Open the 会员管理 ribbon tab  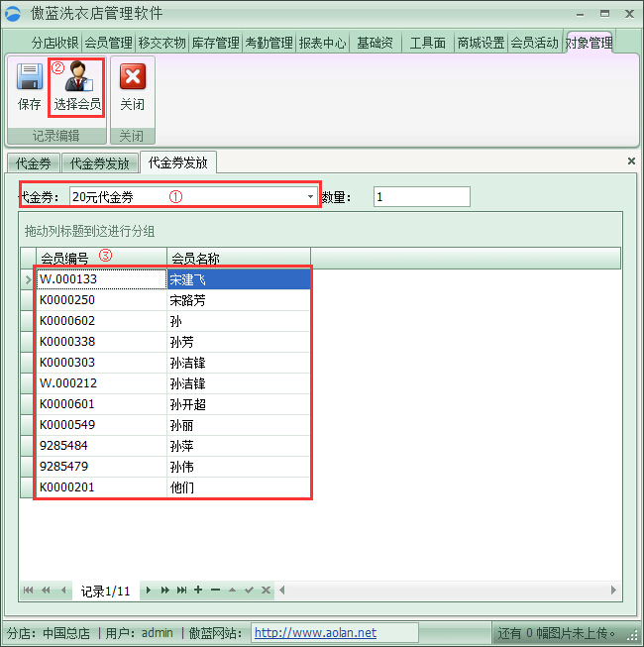[x=108, y=43]
